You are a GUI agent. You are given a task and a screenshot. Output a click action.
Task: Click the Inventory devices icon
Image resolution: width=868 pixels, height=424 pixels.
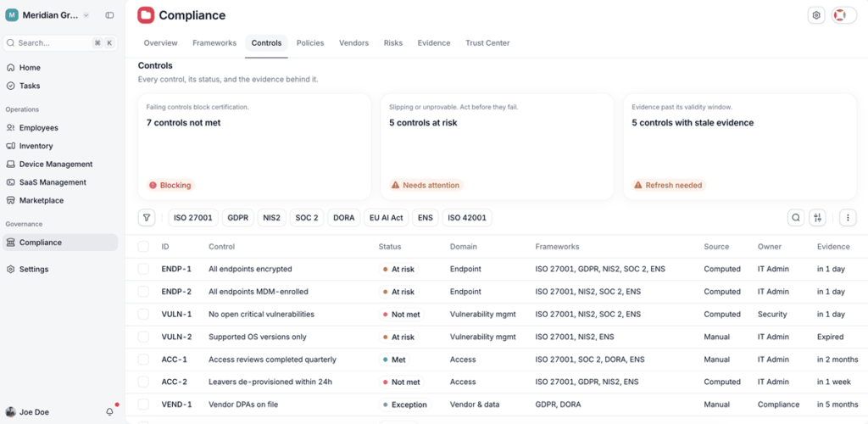click(x=10, y=146)
